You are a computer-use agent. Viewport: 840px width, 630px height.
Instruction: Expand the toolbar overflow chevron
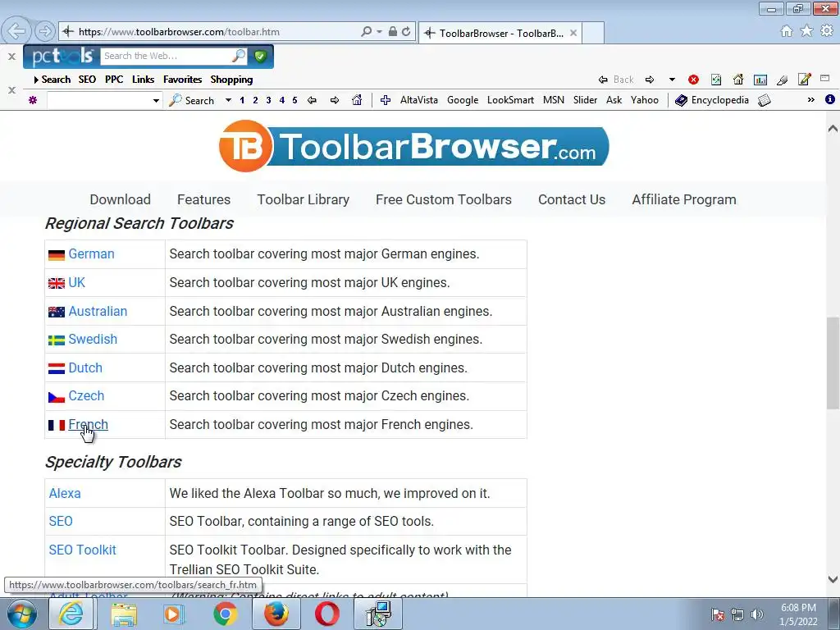pyautogui.click(x=811, y=99)
